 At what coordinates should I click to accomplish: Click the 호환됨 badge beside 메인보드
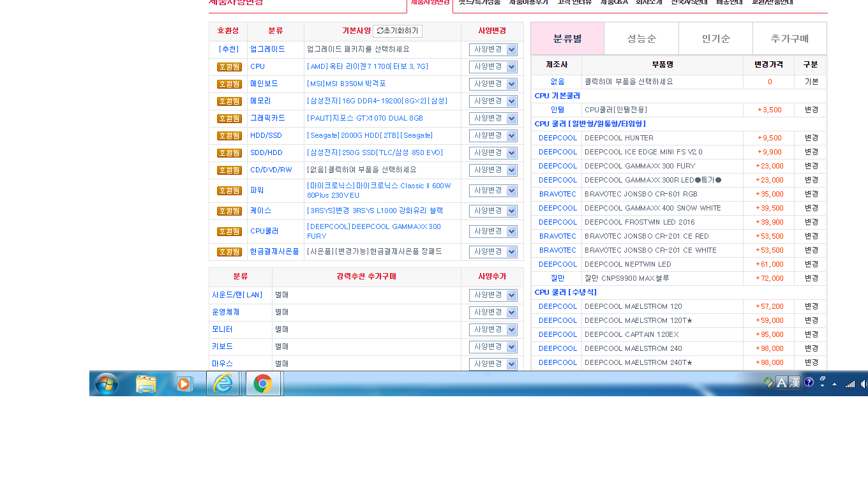[x=229, y=84]
